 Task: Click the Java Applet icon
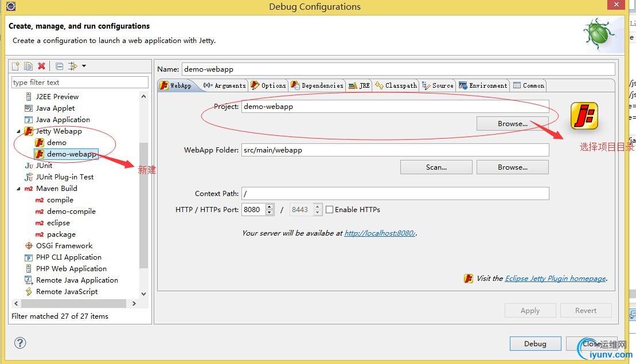click(29, 108)
